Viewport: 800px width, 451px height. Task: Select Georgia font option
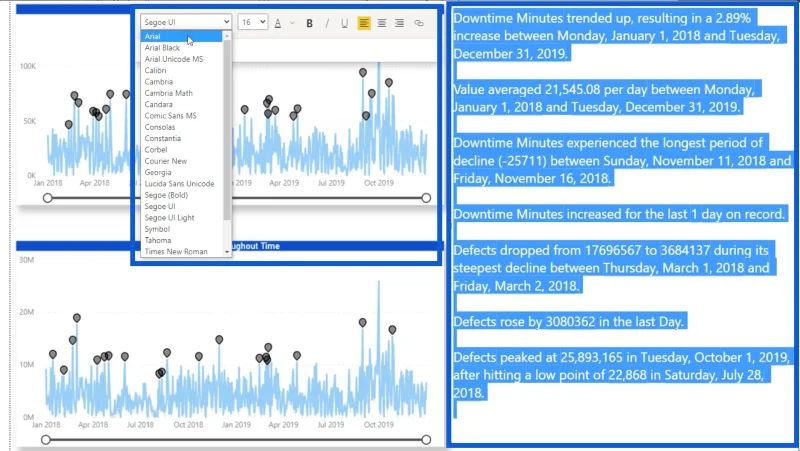(181, 172)
